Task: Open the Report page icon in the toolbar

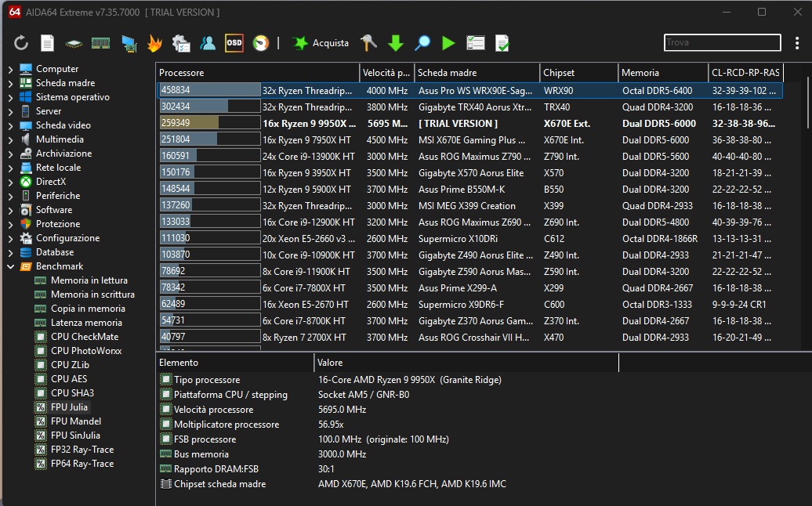Action: (47, 43)
